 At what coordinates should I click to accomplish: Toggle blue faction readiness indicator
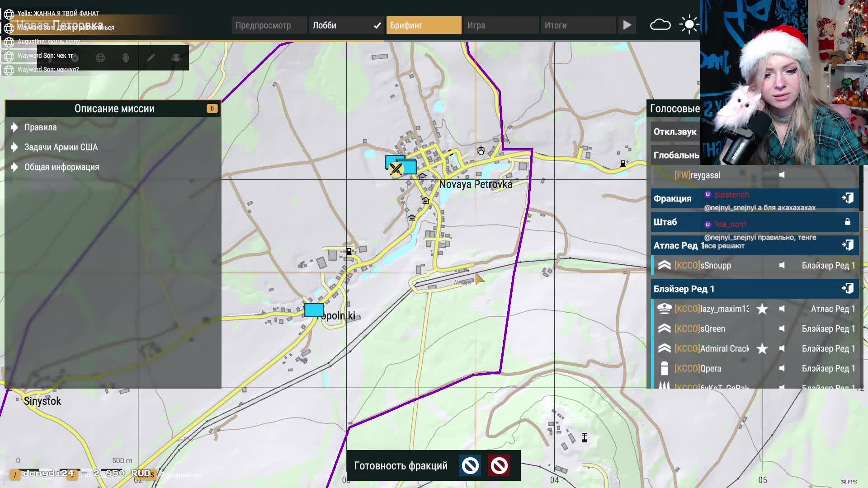(470, 465)
